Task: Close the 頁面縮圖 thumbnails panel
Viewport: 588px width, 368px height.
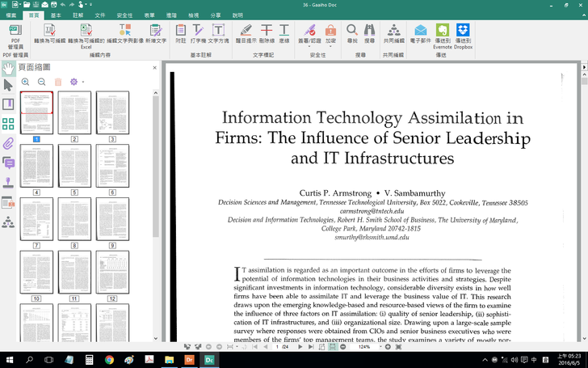Action: pos(154,67)
